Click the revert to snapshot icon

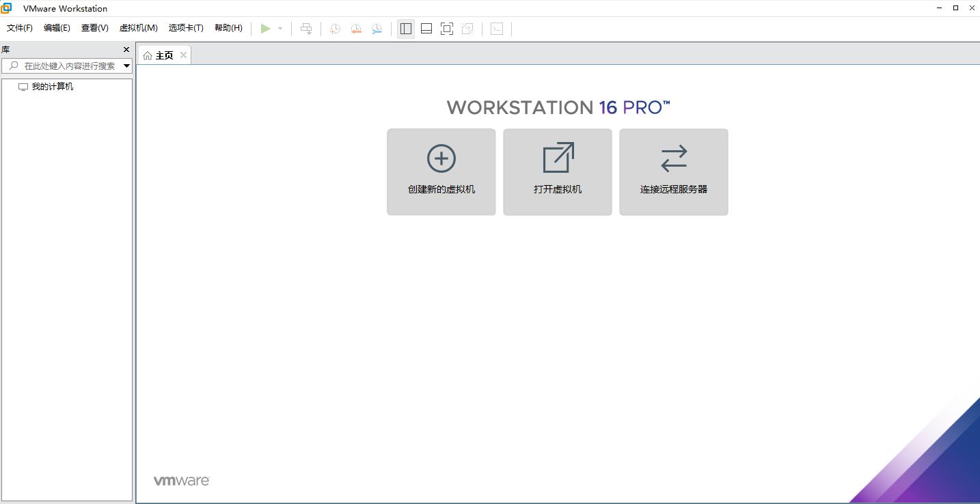[356, 28]
